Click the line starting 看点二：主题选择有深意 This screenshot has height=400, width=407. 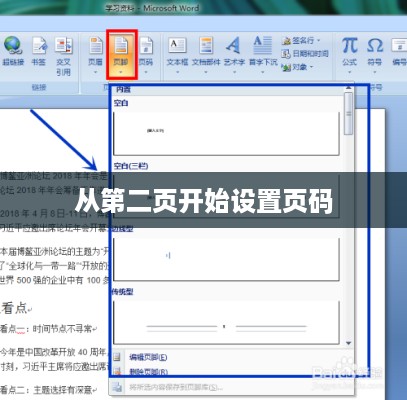pyautogui.click(x=48, y=390)
